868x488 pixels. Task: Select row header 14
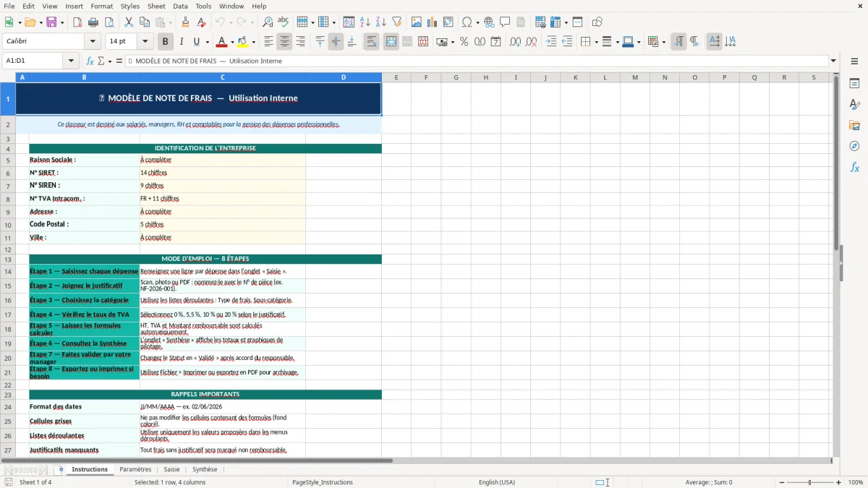[x=8, y=272]
